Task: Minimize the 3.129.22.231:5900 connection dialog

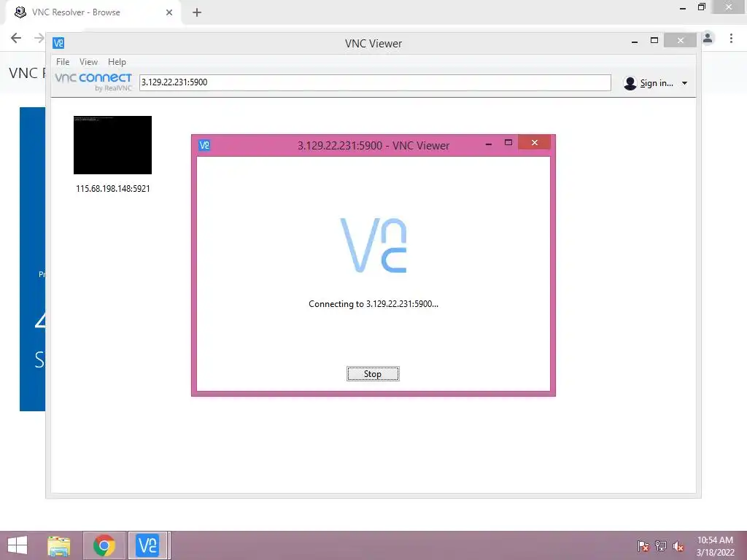Action: 488,144
